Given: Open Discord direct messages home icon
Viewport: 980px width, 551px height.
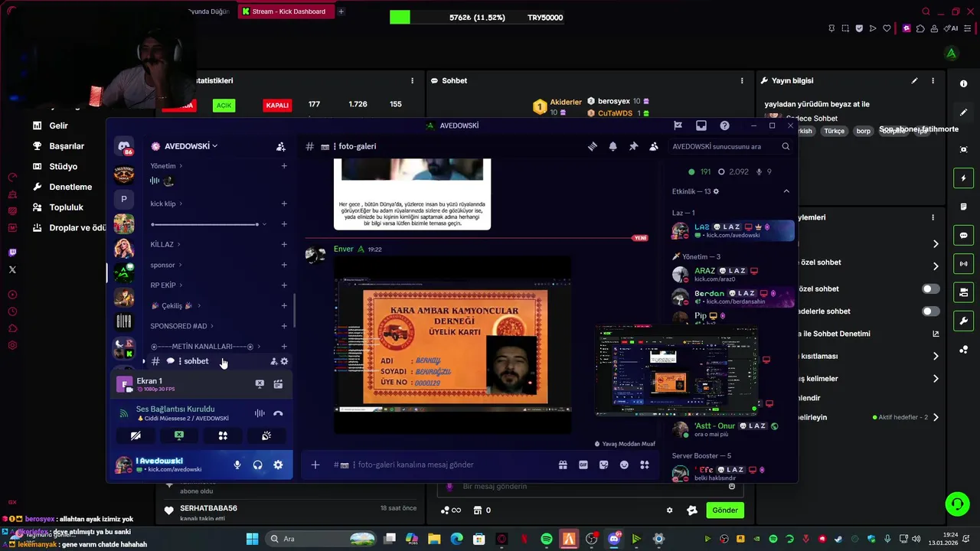Looking at the screenshot, I should (124, 146).
